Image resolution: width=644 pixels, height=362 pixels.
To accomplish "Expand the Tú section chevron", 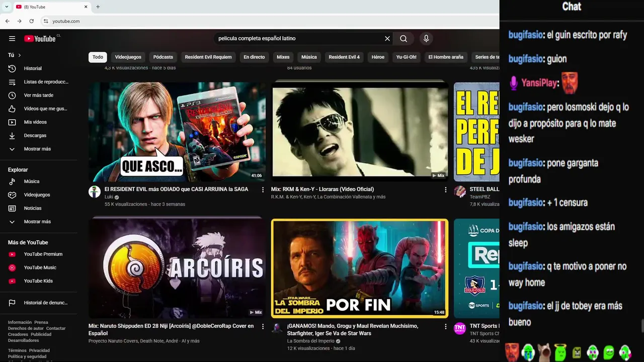I will tap(20, 55).
